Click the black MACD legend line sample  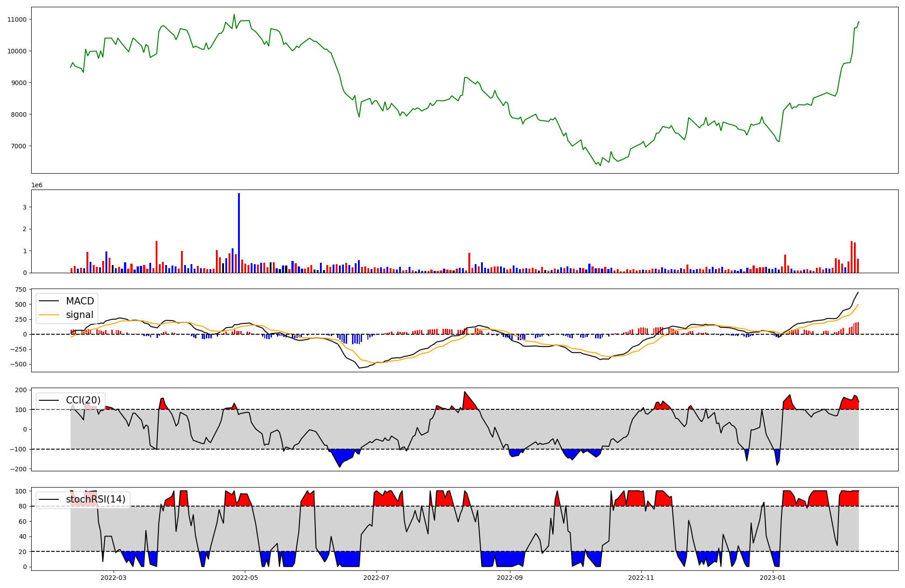(x=49, y=301)
